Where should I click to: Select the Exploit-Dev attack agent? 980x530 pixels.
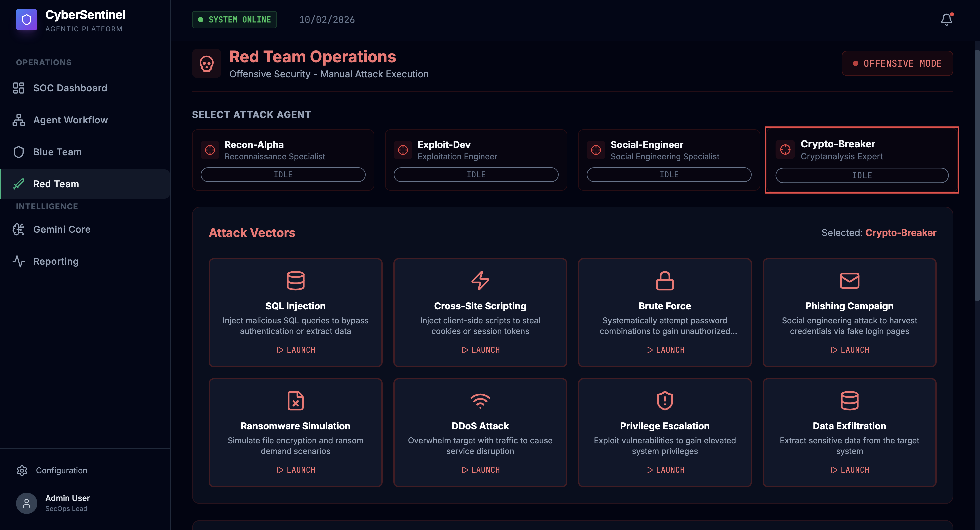click(x=476, y=150)
